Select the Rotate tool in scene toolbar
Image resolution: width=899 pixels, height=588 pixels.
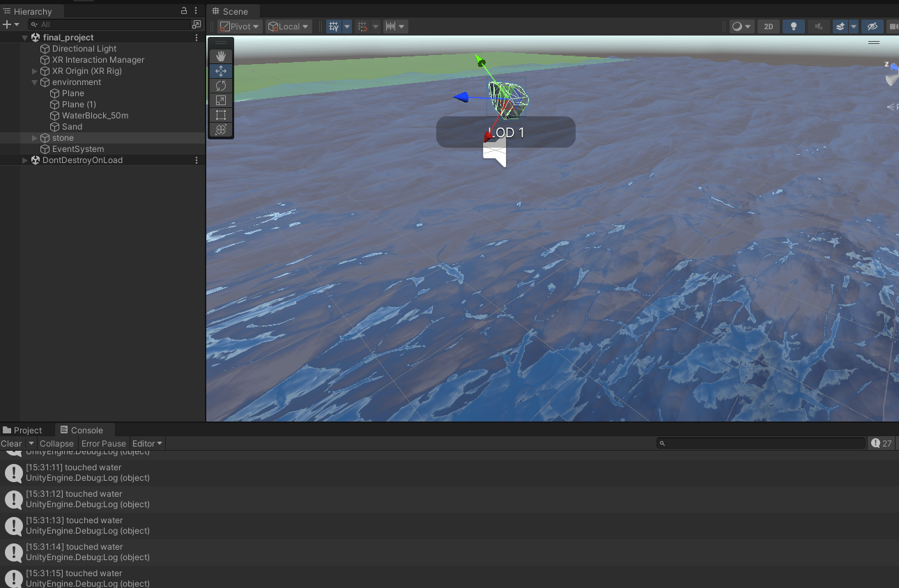(221, 86)
